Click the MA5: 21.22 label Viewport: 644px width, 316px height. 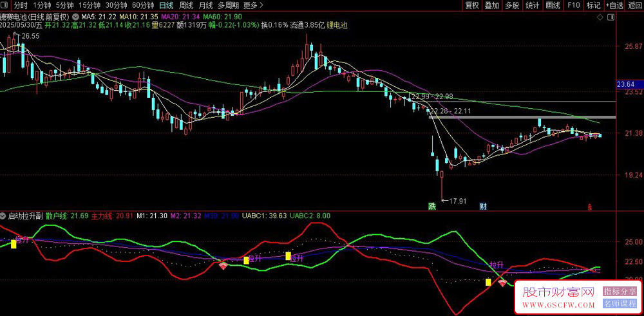point(99,17)
